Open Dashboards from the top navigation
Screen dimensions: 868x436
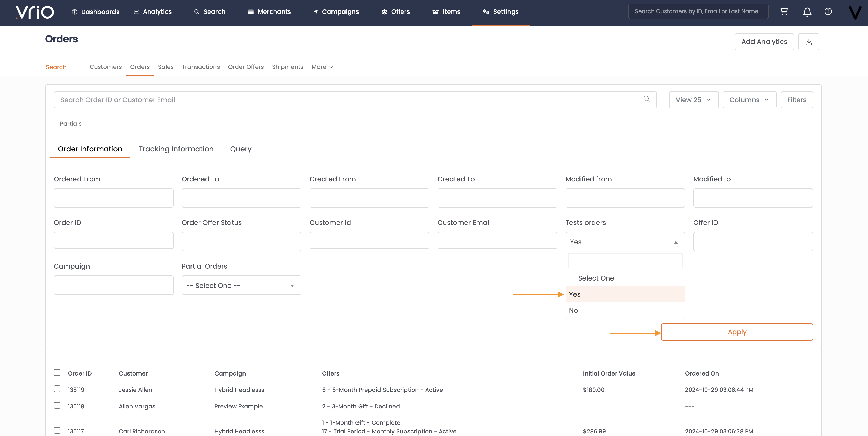[96, 12]
